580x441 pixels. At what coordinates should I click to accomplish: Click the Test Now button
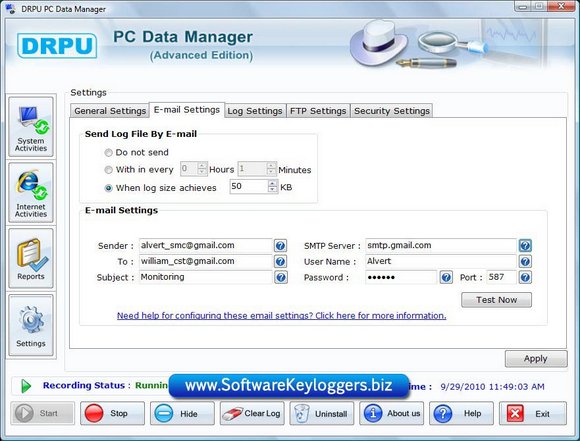click(x=496, y=300)
